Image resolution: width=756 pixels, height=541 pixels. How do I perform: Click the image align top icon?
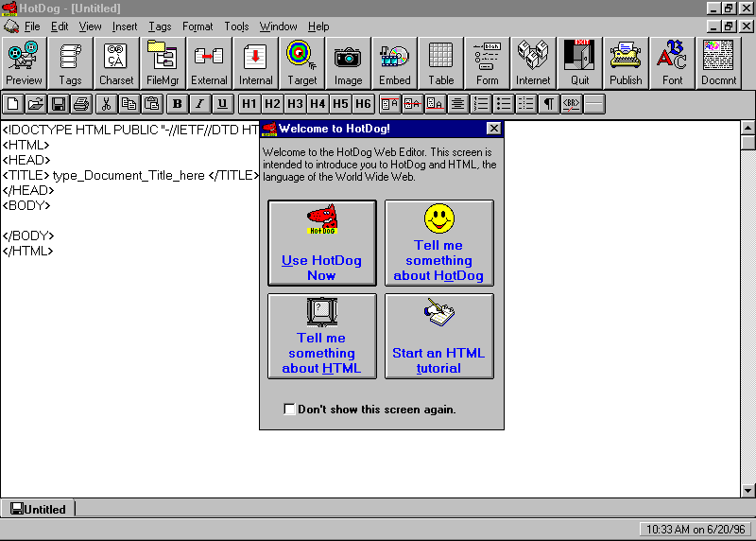pyautogui.click(x=389, y=104)
